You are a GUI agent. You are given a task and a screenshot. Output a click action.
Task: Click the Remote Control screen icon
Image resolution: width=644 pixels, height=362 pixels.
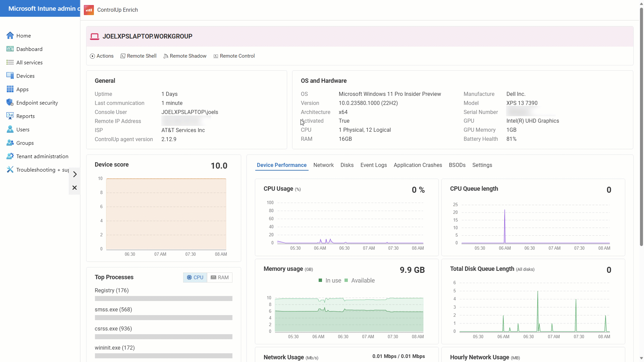[216, 56]
